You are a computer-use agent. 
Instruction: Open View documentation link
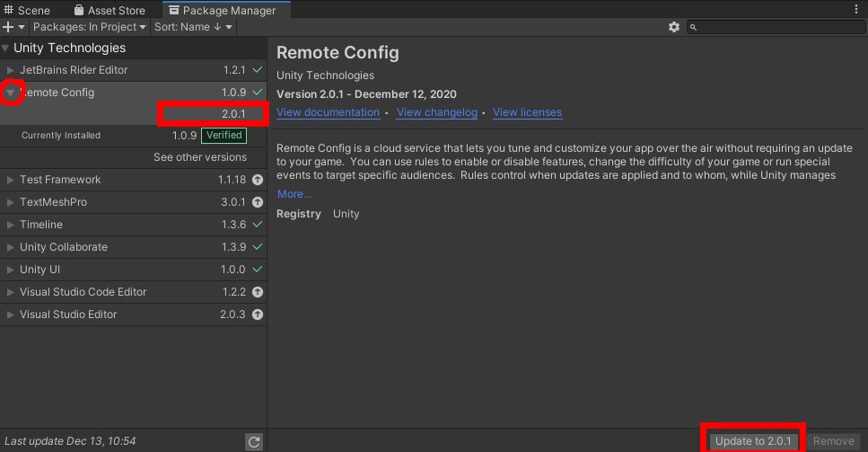[x=329, y=112]
